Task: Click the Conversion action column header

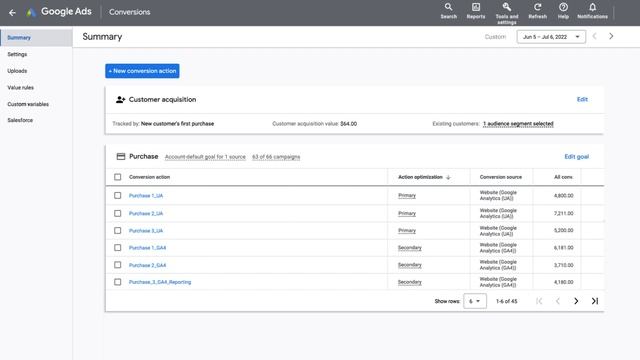Action: click(149, 177)
